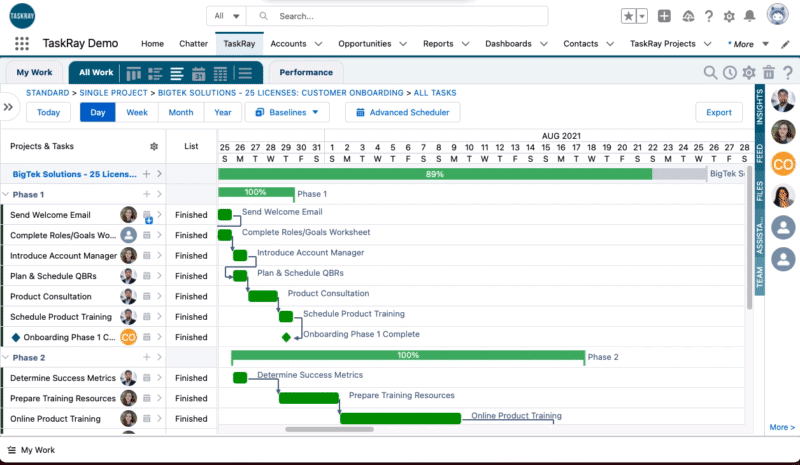800x465 pixels.
Task: Switch to the table grid view icon
Action: 220,74
